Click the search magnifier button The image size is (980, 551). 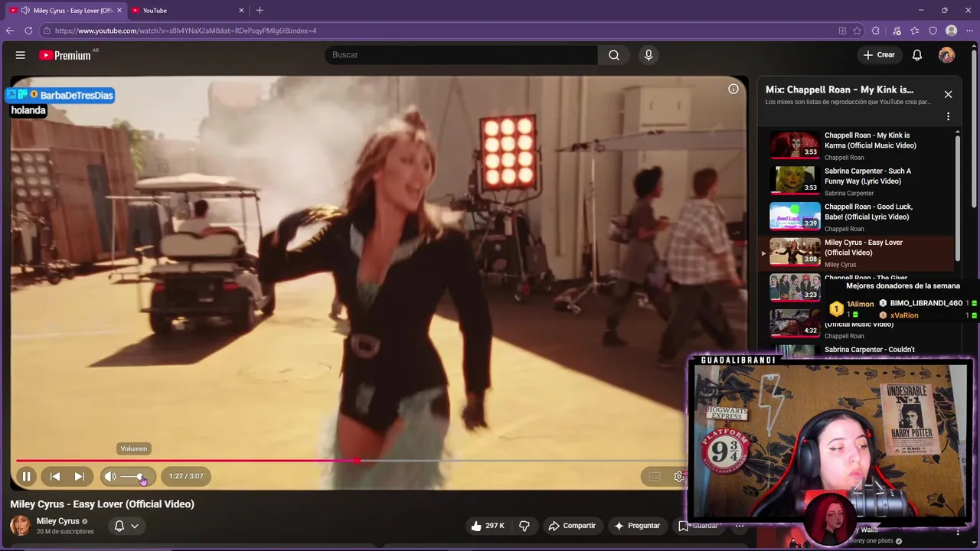(614, 55)
